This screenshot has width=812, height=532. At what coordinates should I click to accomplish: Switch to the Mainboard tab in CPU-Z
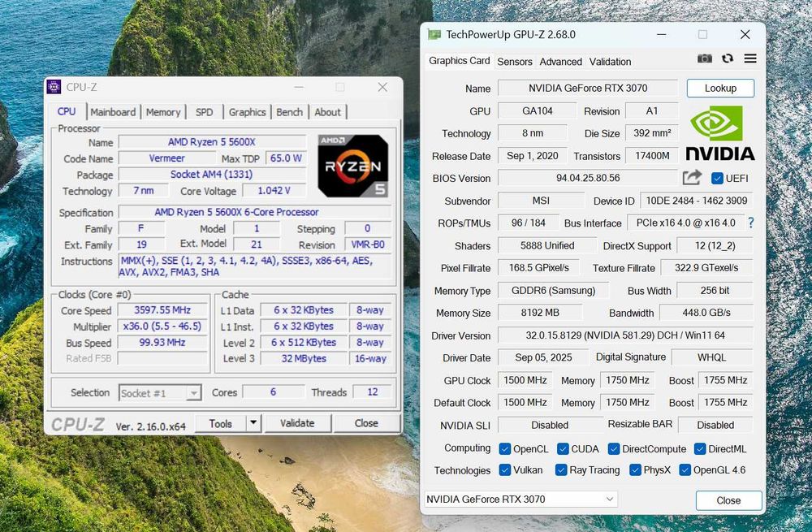click(x=113, y=112)
